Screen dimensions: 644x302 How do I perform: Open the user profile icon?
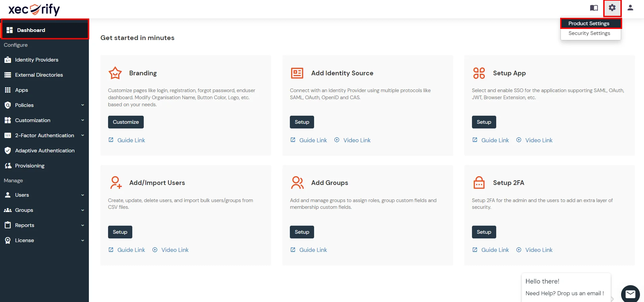click(630, 7)
